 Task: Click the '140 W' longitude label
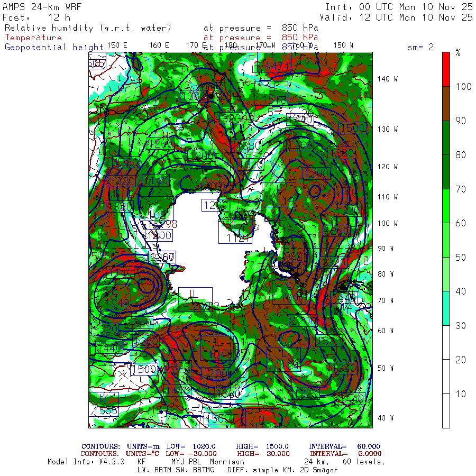tap(388, 79)
